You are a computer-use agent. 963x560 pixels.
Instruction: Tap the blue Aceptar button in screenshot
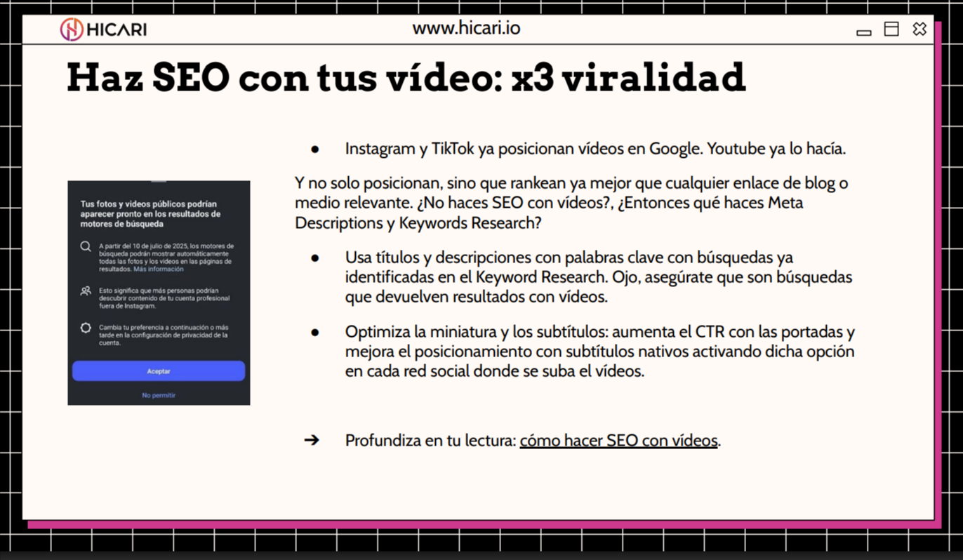tap(159, 371)
